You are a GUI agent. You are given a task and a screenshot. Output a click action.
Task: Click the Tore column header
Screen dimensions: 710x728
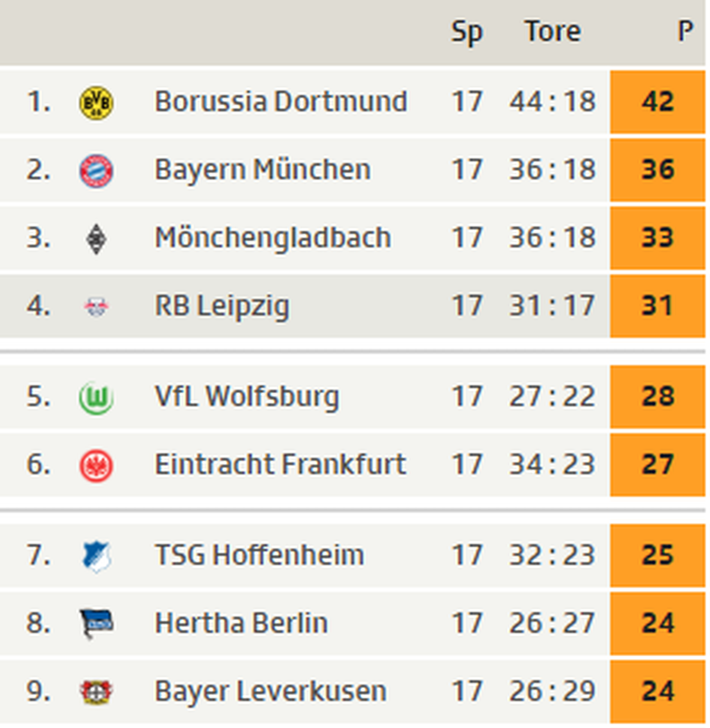(x=552, y=31)
